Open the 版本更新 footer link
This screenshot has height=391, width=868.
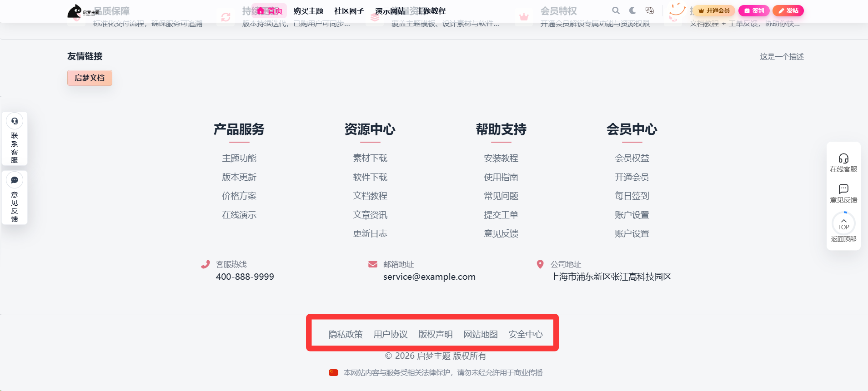pyautogui.click(x=239, y=177)
